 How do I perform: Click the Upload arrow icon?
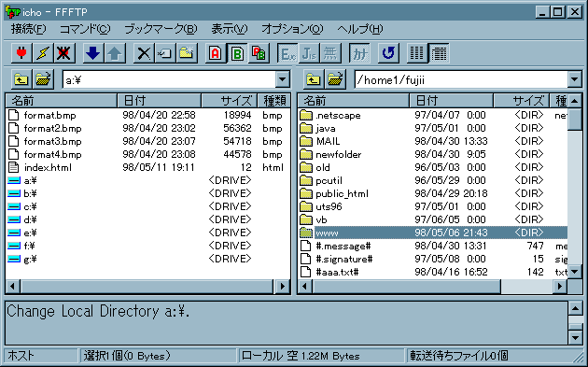pos(115,53)
